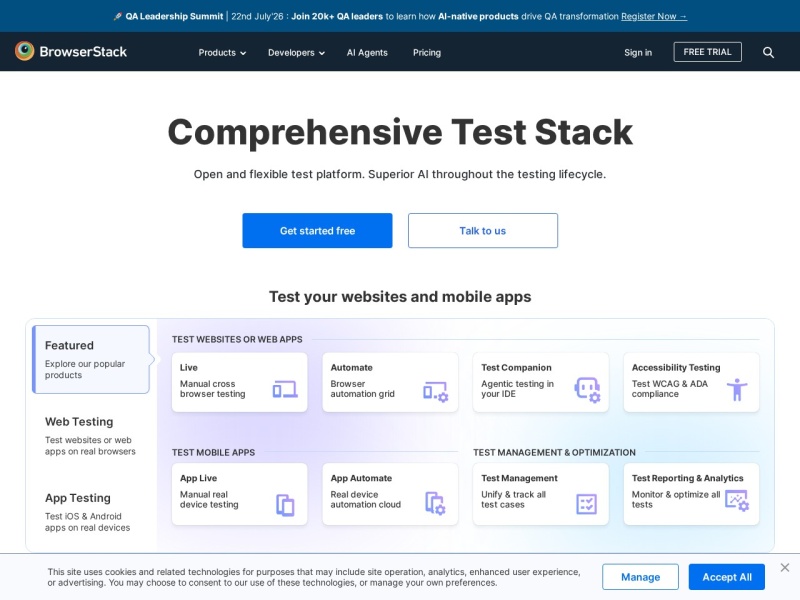Click the TEST WEBSITES OR WEB APPS label
800x600 pixels.
click(x=237, y=339)
